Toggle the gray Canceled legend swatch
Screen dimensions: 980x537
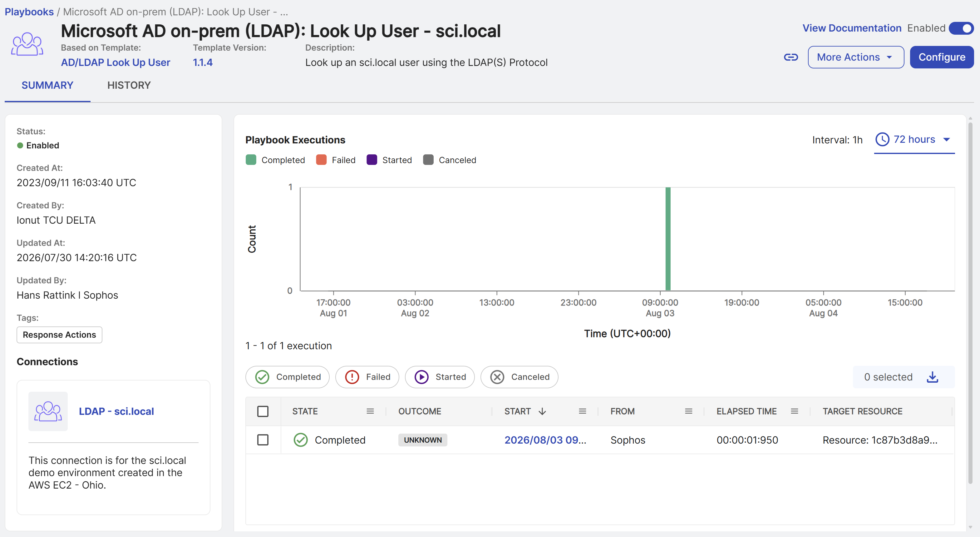428,160
